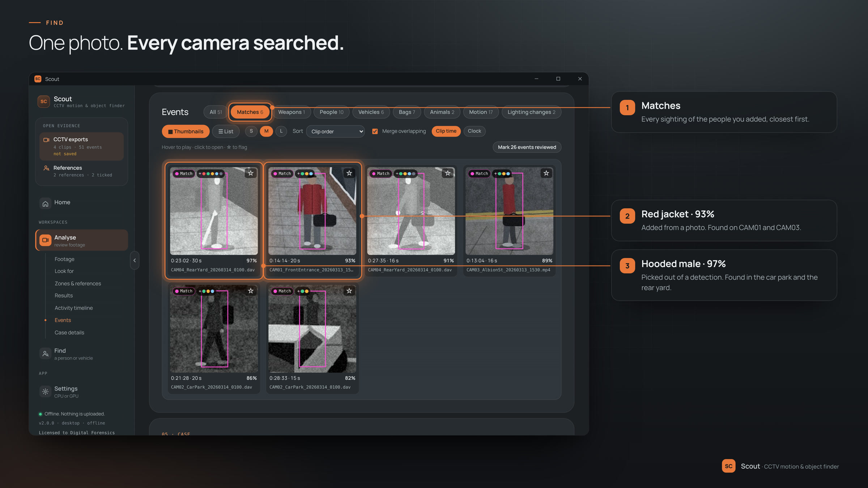Flag the CAM03_AlbionSt event star
The image size is (868, 488).
tap(546, 173)
